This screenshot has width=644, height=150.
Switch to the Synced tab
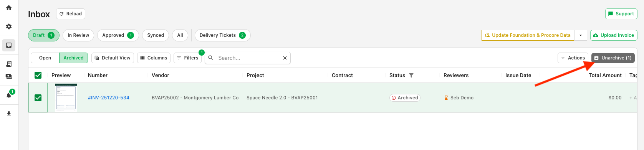156,35
